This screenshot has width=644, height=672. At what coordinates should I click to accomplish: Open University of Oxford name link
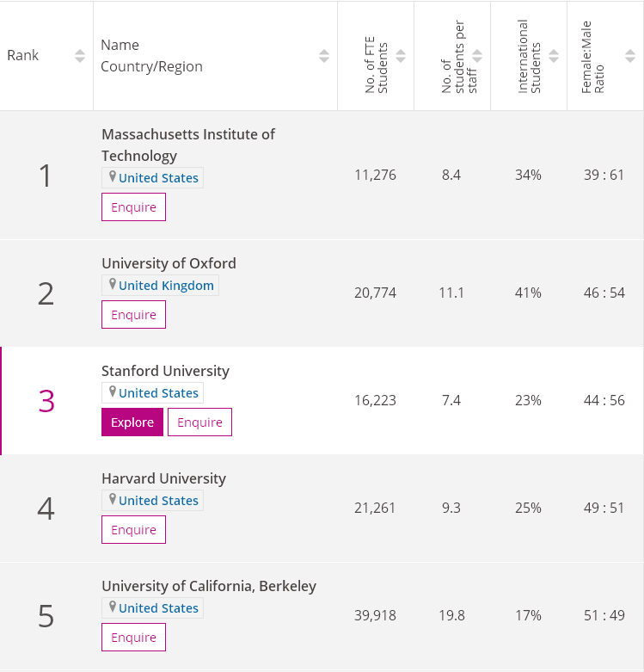[169, 263]
